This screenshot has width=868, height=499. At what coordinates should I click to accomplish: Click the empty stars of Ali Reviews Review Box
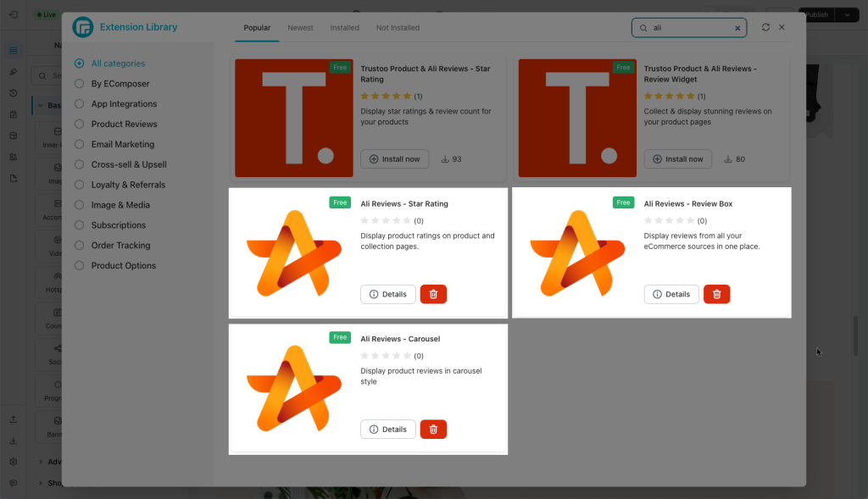click(670, 221)
